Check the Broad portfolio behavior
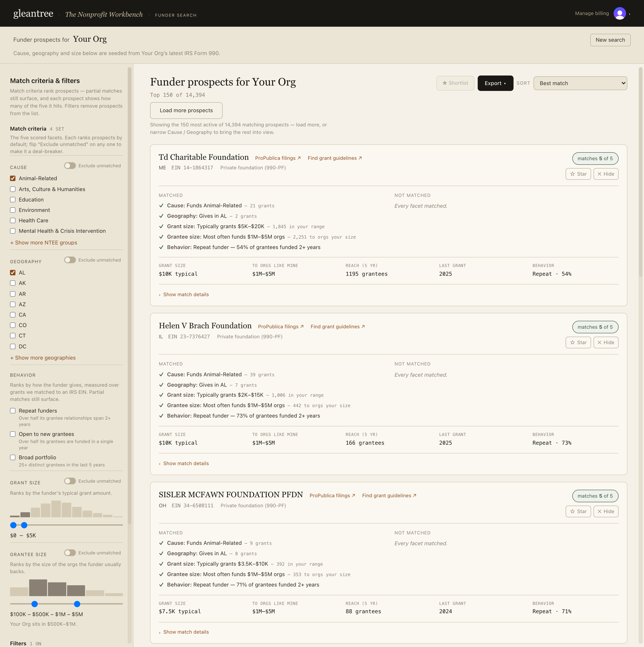This screenshot has height=647, width=644. click(x=13, y=457)
